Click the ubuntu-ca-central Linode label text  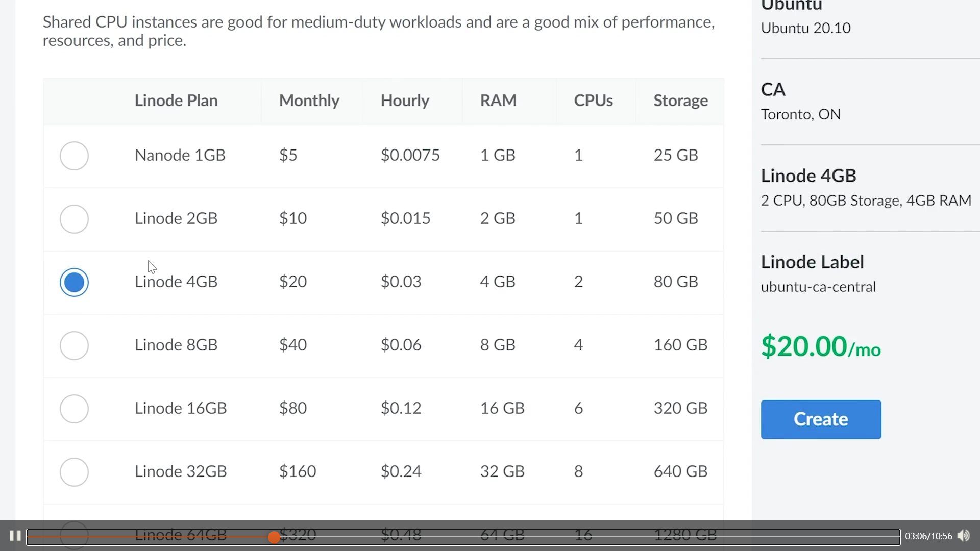point(818,287)
